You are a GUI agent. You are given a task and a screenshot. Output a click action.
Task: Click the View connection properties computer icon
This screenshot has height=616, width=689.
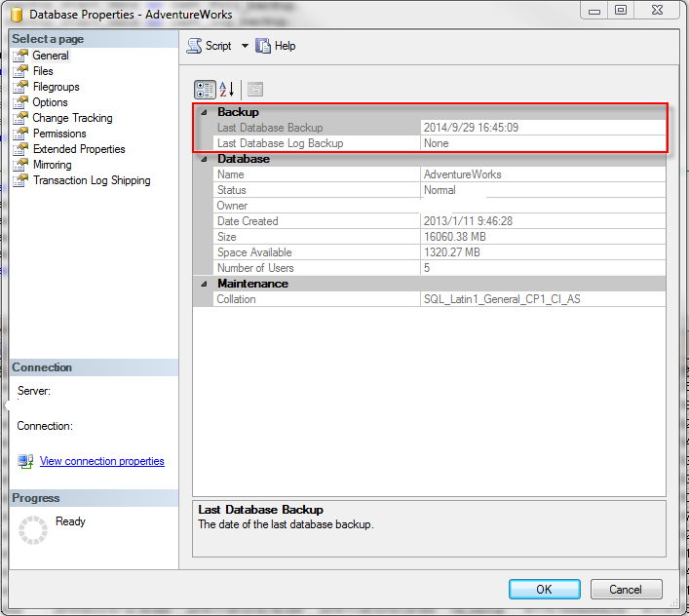25,461
